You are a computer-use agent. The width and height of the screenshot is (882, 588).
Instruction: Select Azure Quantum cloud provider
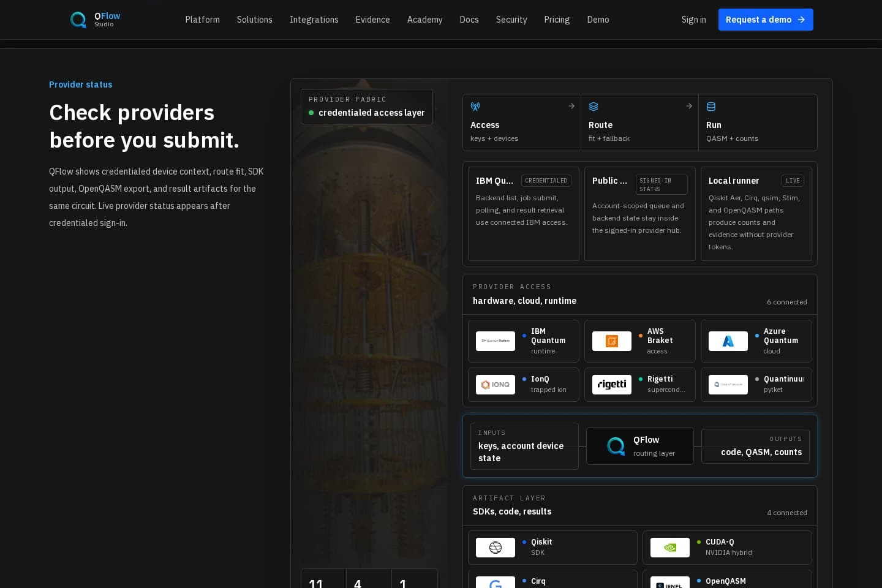click(x=756, y=341)
